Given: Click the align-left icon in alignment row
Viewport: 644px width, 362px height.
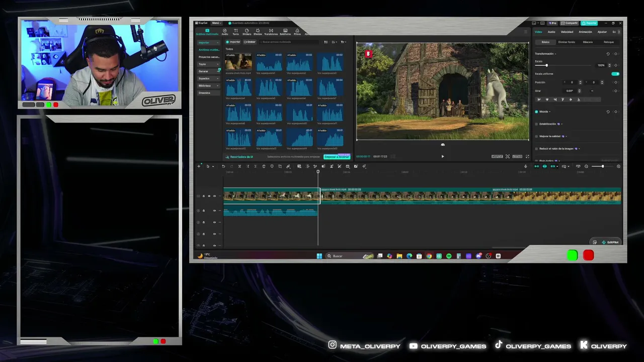Looking at the screenshot, I should pyautogui.click(x=539, y=100).
